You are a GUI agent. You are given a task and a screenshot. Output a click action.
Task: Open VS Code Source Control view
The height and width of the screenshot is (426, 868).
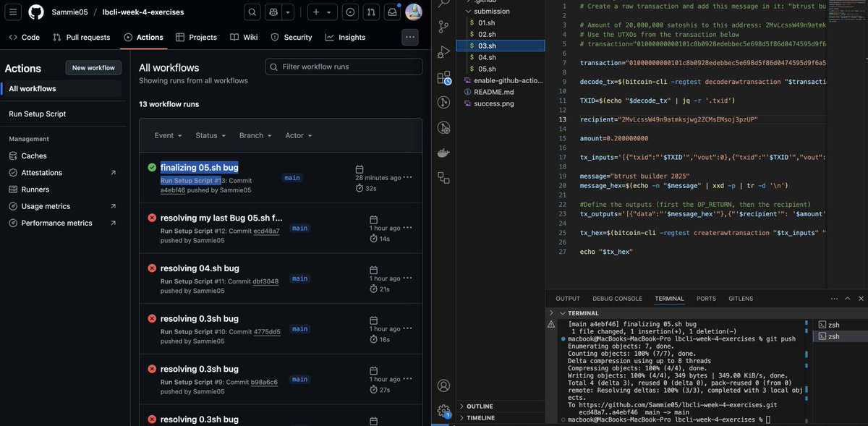[x=443, y=27]
